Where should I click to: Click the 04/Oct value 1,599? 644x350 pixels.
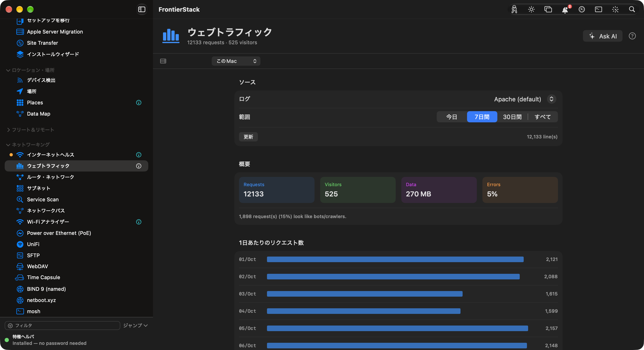pyautogui.click(x=551, y=311)
